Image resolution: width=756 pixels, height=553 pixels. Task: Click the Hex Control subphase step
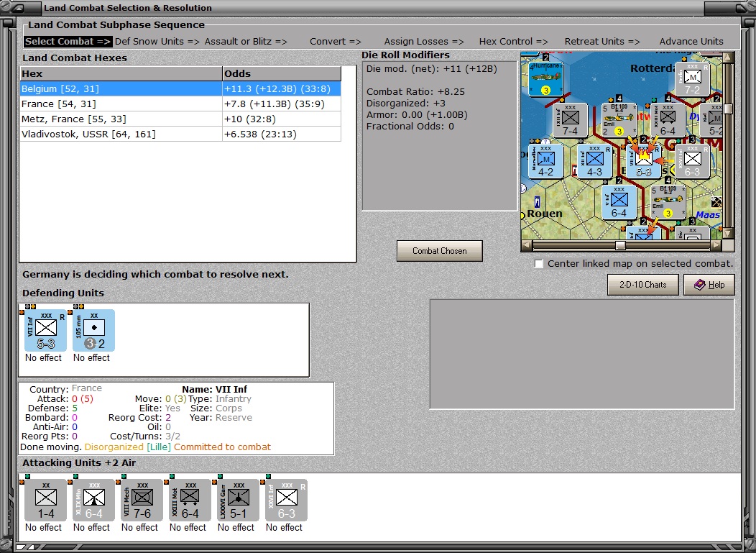(514, 42)
